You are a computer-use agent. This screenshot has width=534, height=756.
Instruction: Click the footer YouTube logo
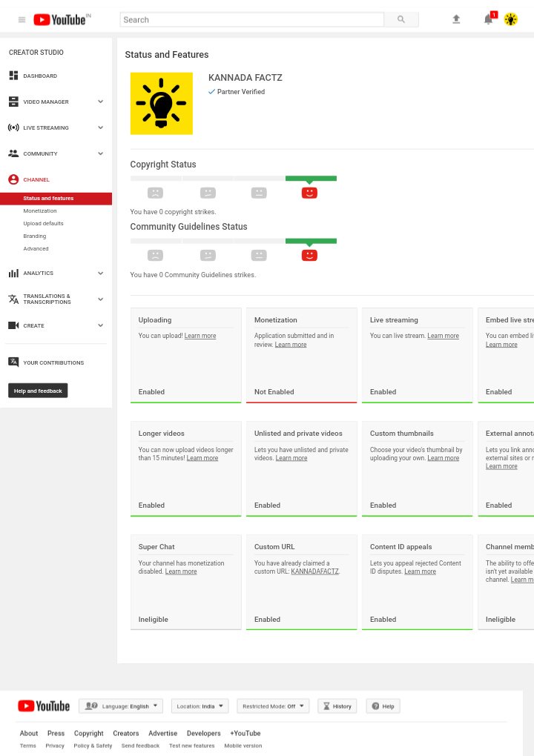44,706
